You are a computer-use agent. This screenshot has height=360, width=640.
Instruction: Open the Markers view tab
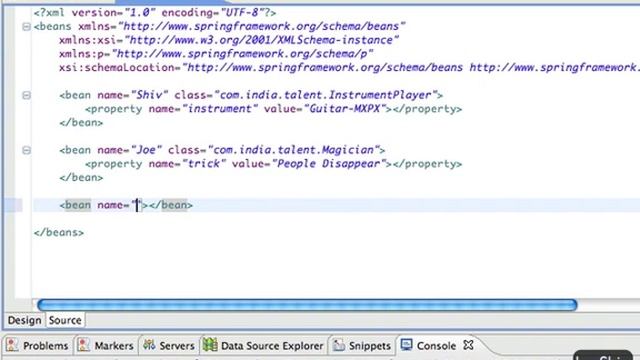[x=106, y=346]
